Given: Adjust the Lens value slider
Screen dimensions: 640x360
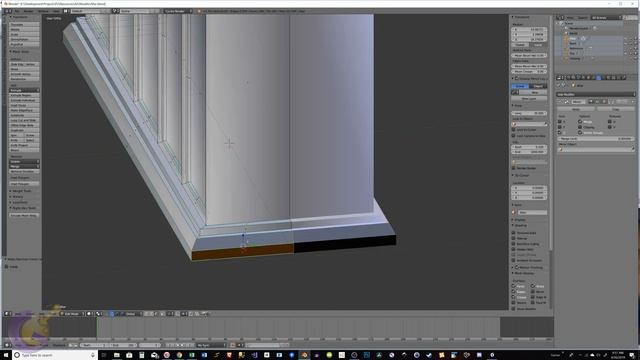Looking at the screenshot, I should [x=529, y=113].
